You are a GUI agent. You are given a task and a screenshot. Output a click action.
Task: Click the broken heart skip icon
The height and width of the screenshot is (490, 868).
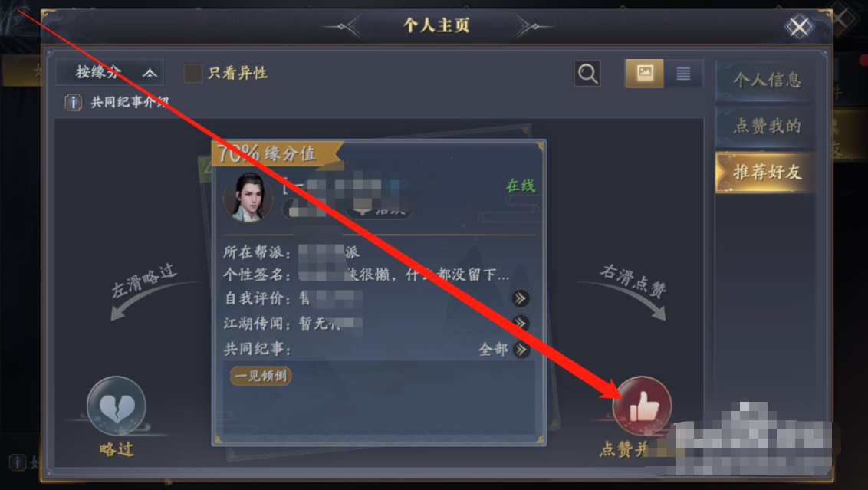click(x=117, y=406)
